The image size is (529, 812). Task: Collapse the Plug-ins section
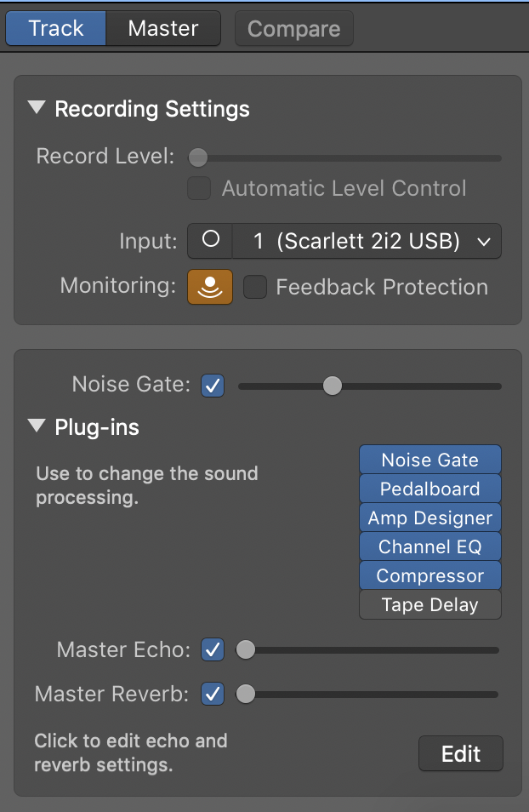pos(37,426)
